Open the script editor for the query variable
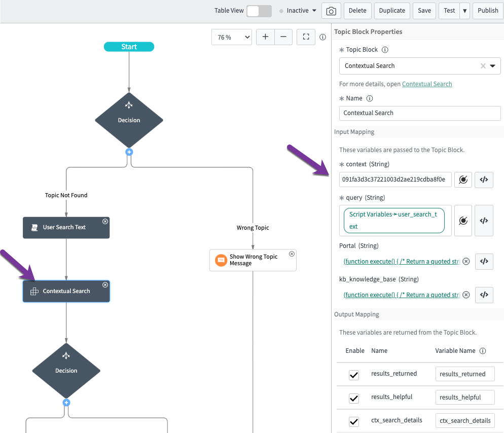This screenshot has width=504, height=433. click(484, 220)
